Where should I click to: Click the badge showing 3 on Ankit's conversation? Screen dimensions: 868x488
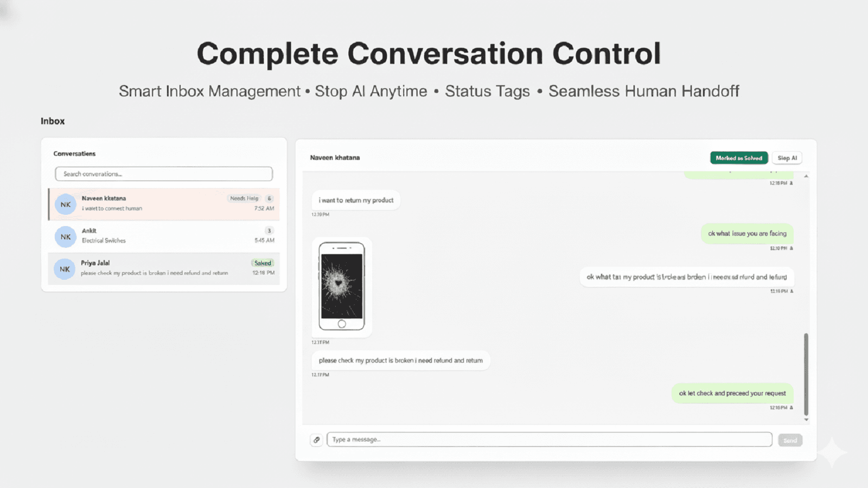tap(269, 230)
